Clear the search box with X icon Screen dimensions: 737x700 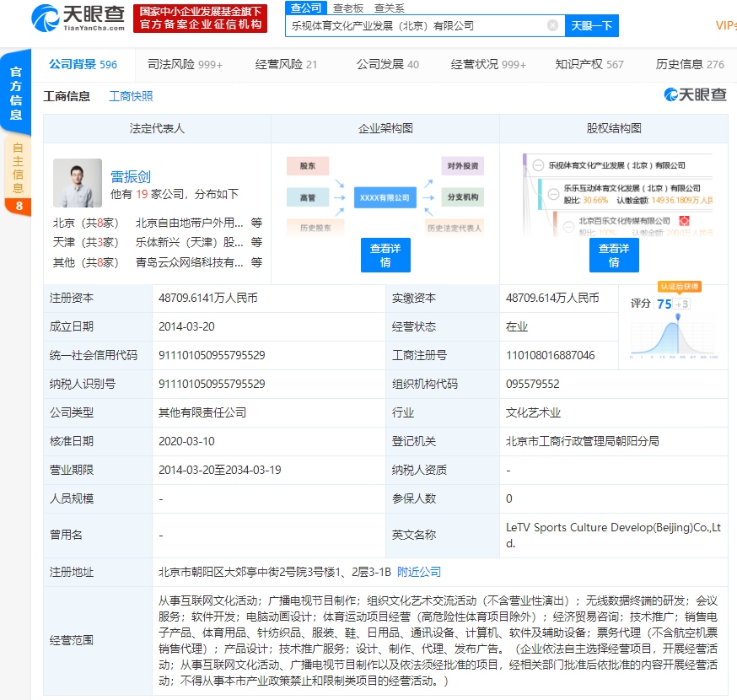[552, 25]
